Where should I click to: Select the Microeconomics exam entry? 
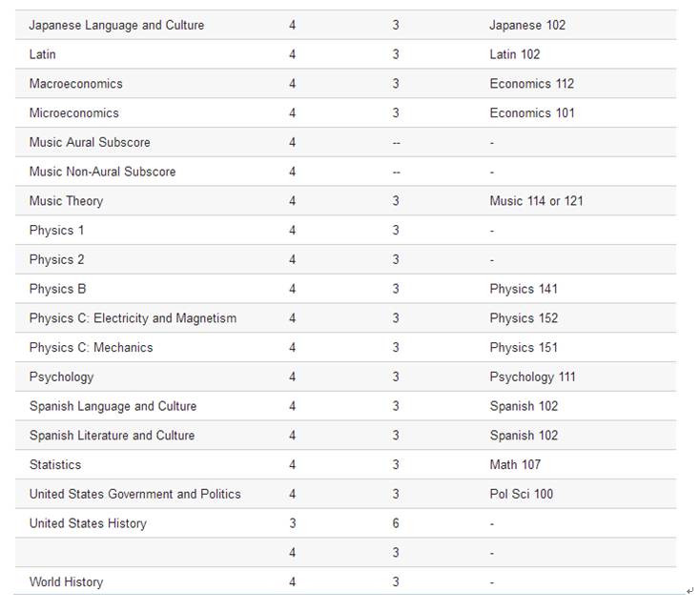coord(74,112)
